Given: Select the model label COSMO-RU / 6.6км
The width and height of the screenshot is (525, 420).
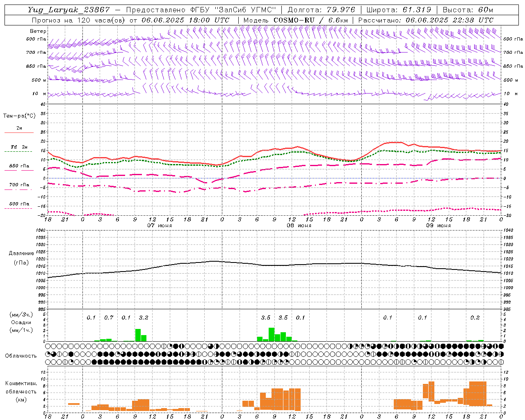Looking at the screenshot, I should 311,20.
